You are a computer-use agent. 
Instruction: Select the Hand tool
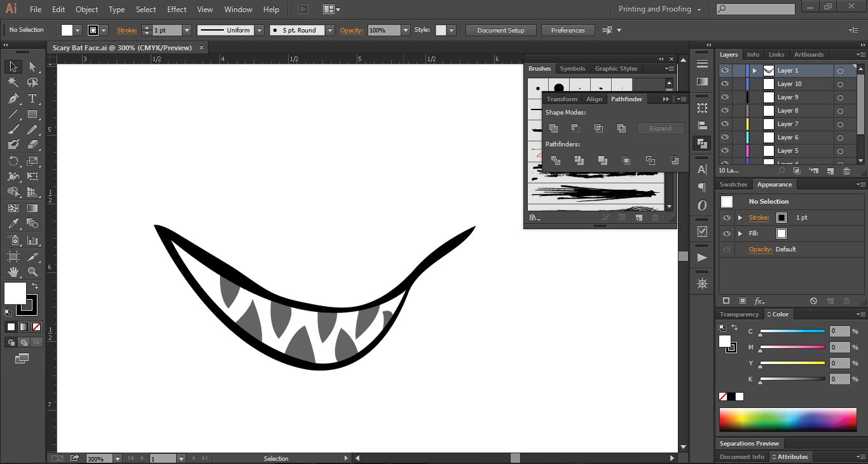tap(13, 272)
